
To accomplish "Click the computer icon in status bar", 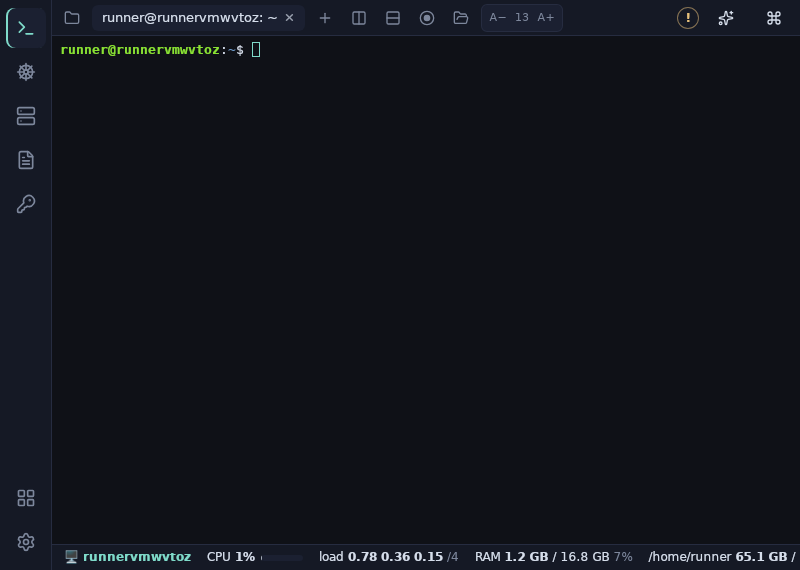I will [71, 557].
